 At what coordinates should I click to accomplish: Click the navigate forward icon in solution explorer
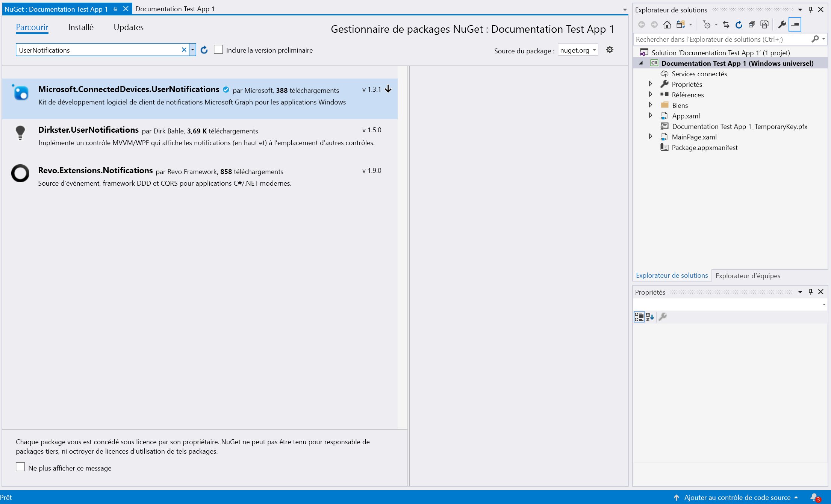[654, 24]
